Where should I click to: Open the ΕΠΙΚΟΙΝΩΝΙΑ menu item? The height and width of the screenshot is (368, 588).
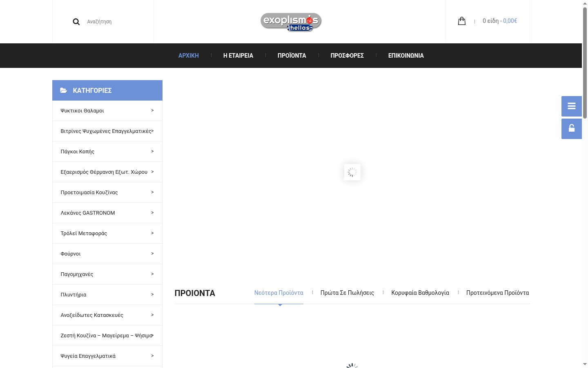click(406, 56)
